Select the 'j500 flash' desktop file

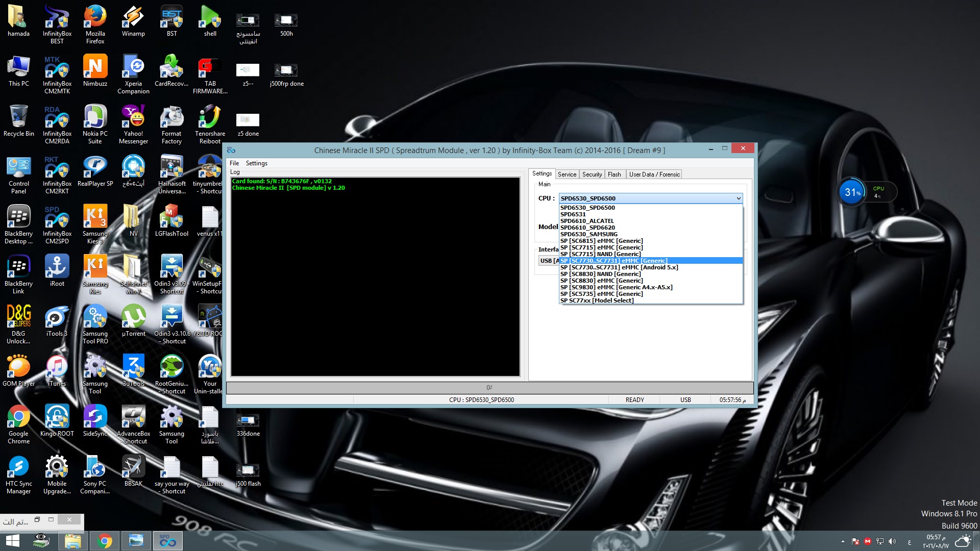248,474
